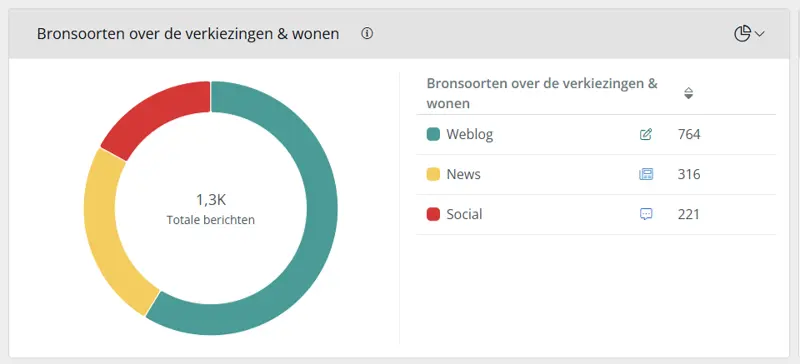The width and height of the screenshot is (800, 364).
Task: Click the pie chart icon in header
Action: [742, 34]
